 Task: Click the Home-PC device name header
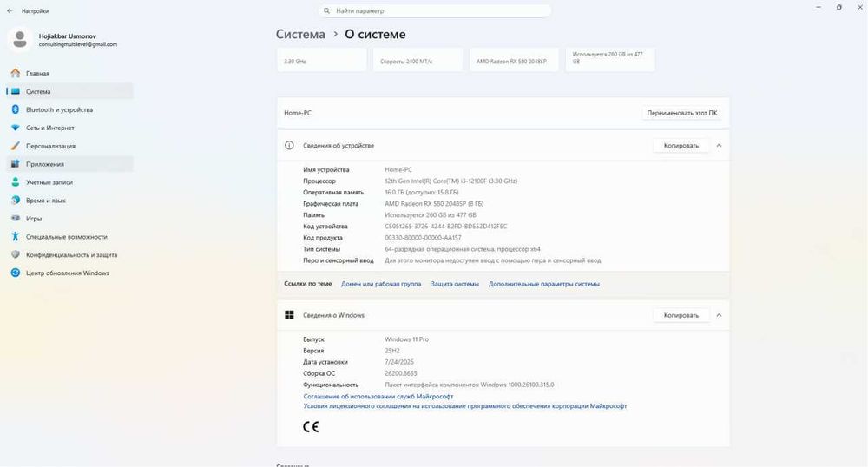[x=298, y=113]
